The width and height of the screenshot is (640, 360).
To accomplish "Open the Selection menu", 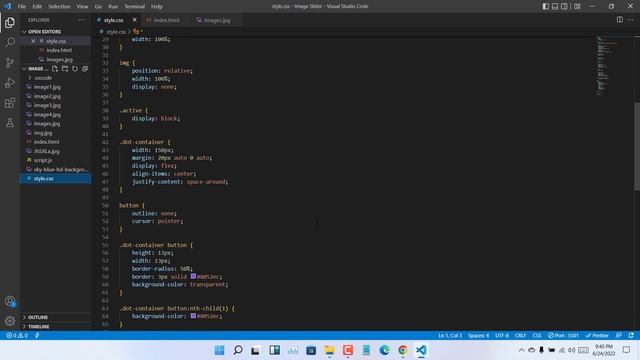I will click(x=59, y=7).
